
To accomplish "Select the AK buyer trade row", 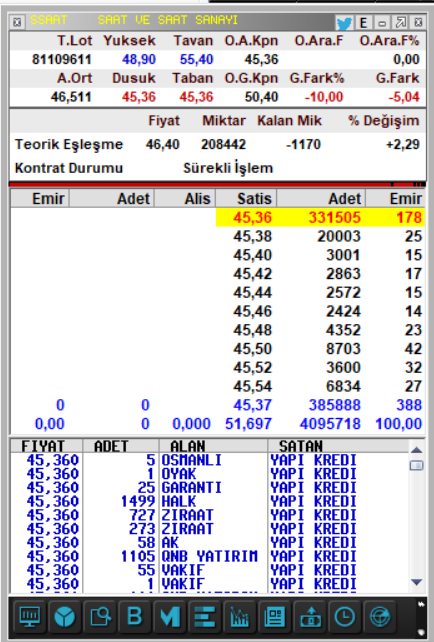I will (x=210, y=543).
